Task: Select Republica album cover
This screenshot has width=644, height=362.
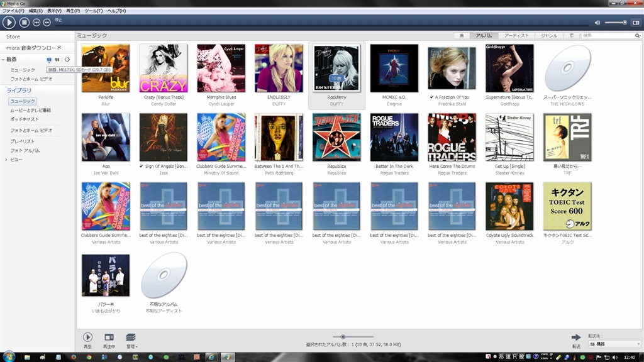Action: [336, 137]
